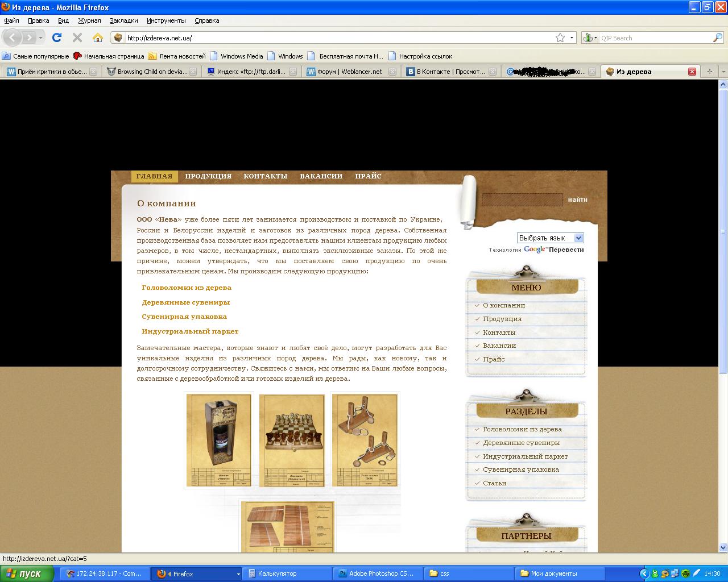
Task: Open a new tab with the plus button
Action: (709, 72)
